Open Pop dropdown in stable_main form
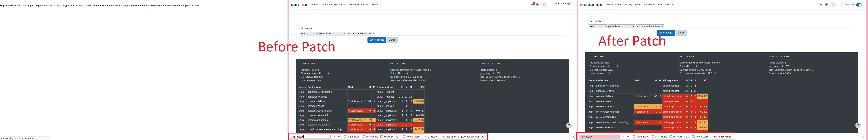Image resolution: width=868 pixels, height=140 pixels. coord(309,33)
